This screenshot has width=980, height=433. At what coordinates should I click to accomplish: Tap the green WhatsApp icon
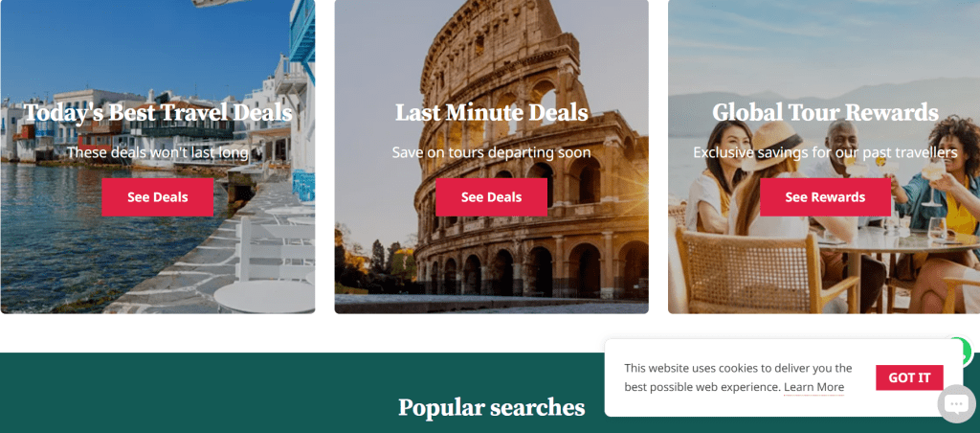click(x=965, y=349)
